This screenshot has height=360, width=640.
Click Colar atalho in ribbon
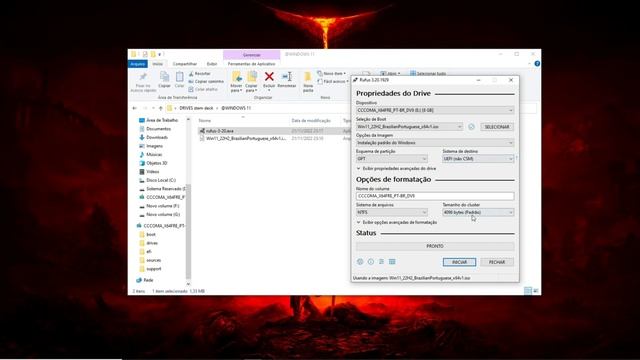pyautogui.click(x=203, y=89)
